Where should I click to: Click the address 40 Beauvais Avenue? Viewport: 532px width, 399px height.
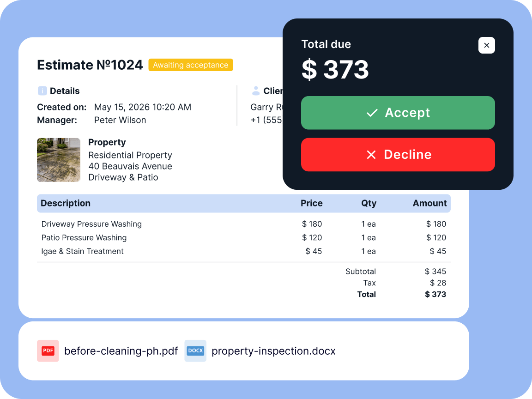click(130, 166)
